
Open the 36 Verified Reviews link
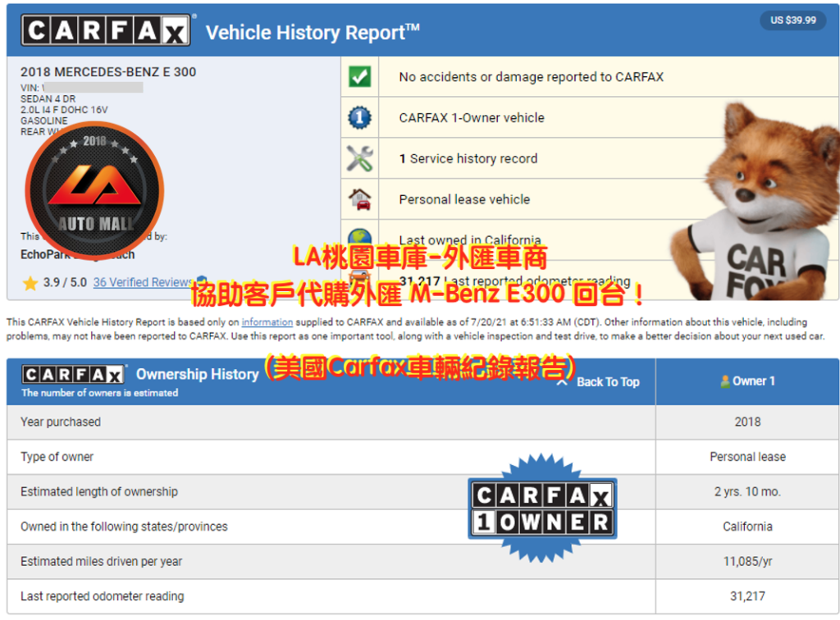pos(142,282)
